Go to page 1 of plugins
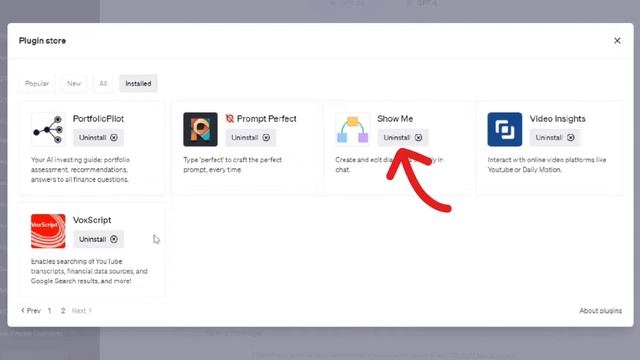The height and width of the screenshot is (360, 640). [x=49, y=311]
